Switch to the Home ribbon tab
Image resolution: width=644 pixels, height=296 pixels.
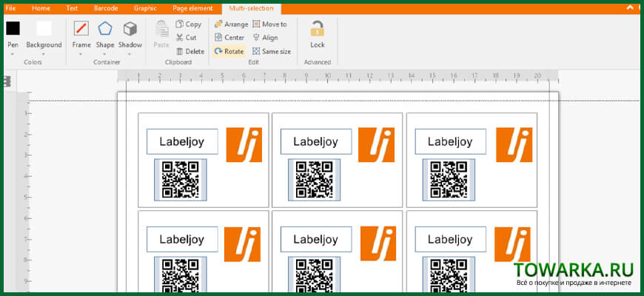pyautogui.click(x=41, y=8)
